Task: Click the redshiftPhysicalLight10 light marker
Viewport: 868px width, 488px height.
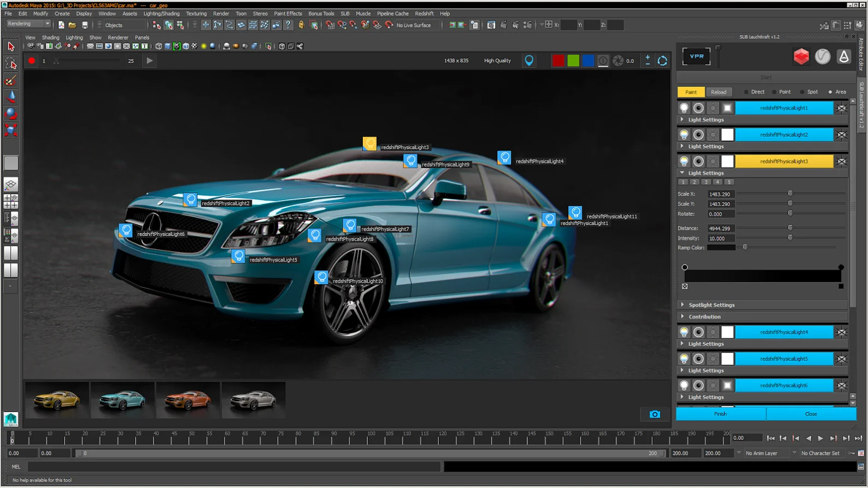Action: (x=321, y=278)
